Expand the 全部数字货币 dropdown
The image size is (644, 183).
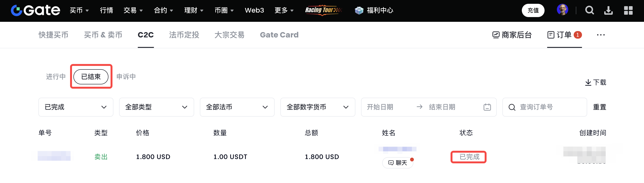tap(318, 107)
